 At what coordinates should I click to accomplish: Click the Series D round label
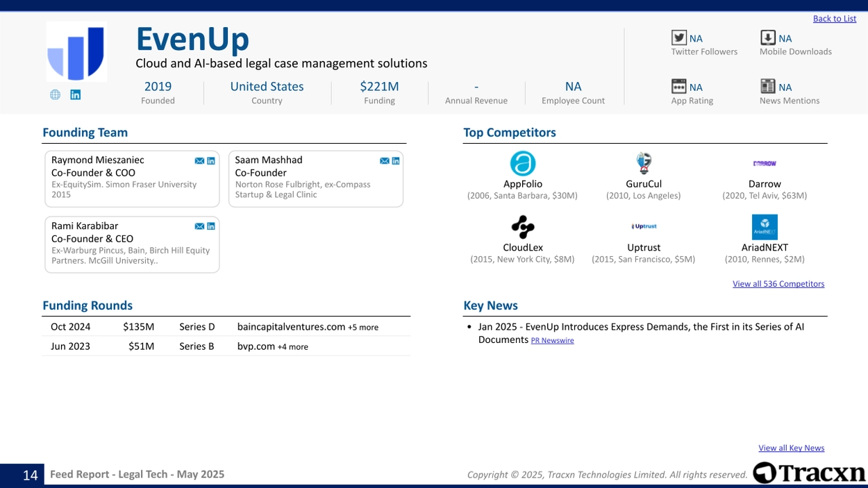pyautogui.click(x=197, y=327)
